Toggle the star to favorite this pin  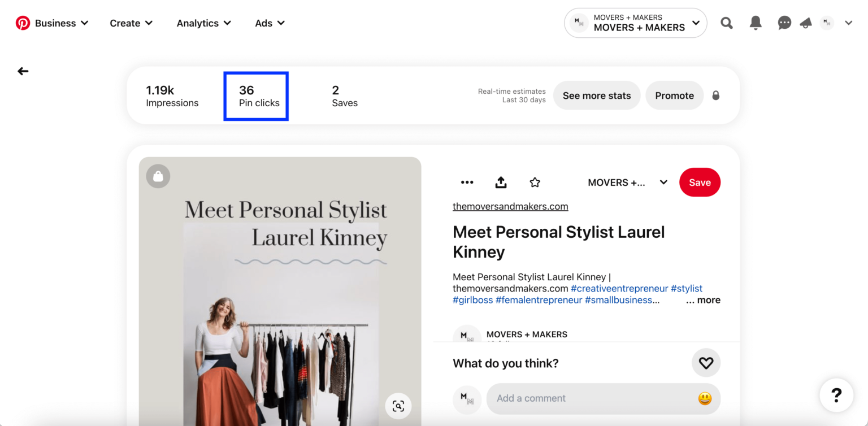534,182
